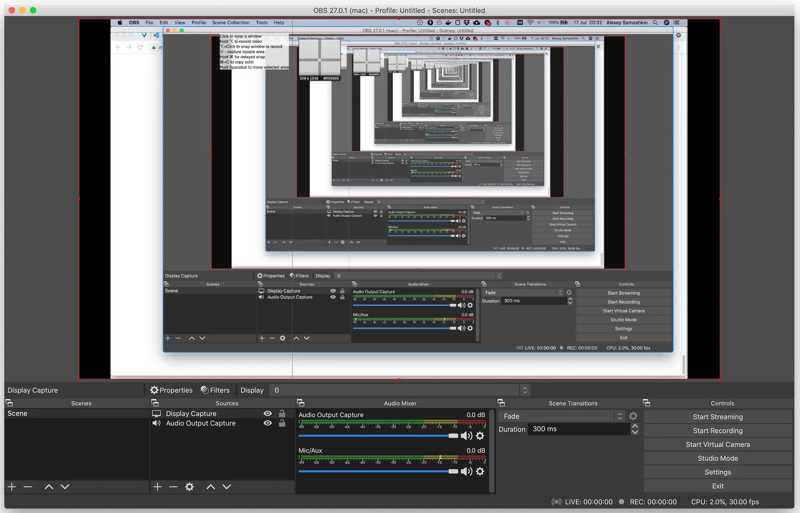This screenshot has width=800, height=513.
Task: Toggle visibility of Audio Output Capture source
Action: click(x=267, y=423)
